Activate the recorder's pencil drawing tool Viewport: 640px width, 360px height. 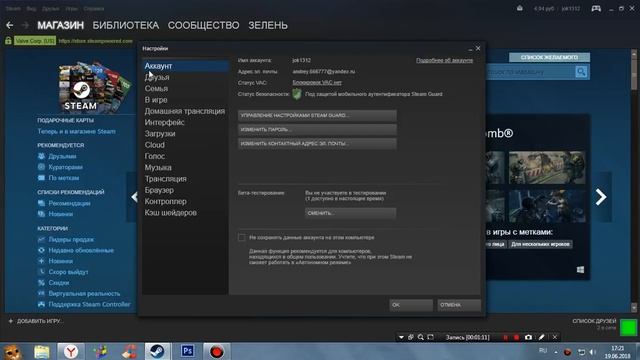point(541,337)
